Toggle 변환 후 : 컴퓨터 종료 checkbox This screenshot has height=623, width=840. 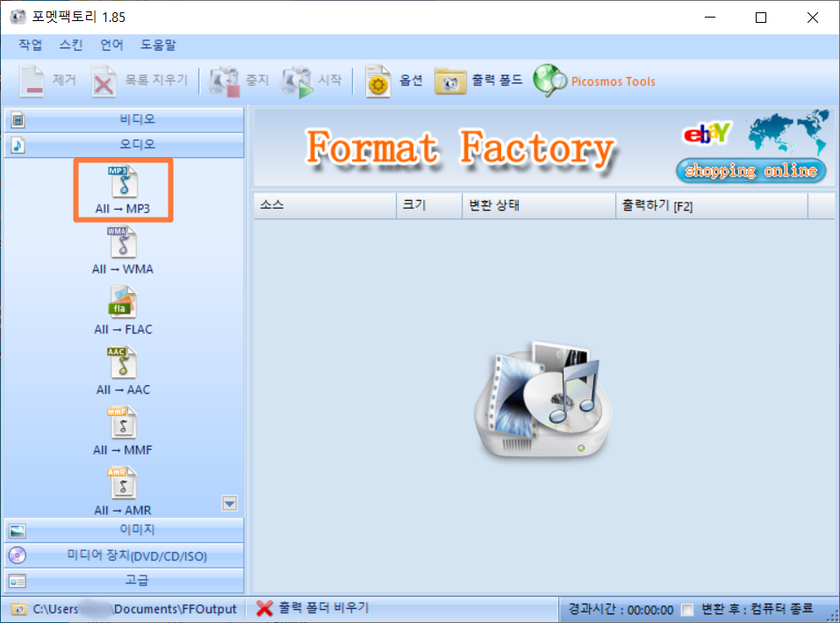(686, 610)
